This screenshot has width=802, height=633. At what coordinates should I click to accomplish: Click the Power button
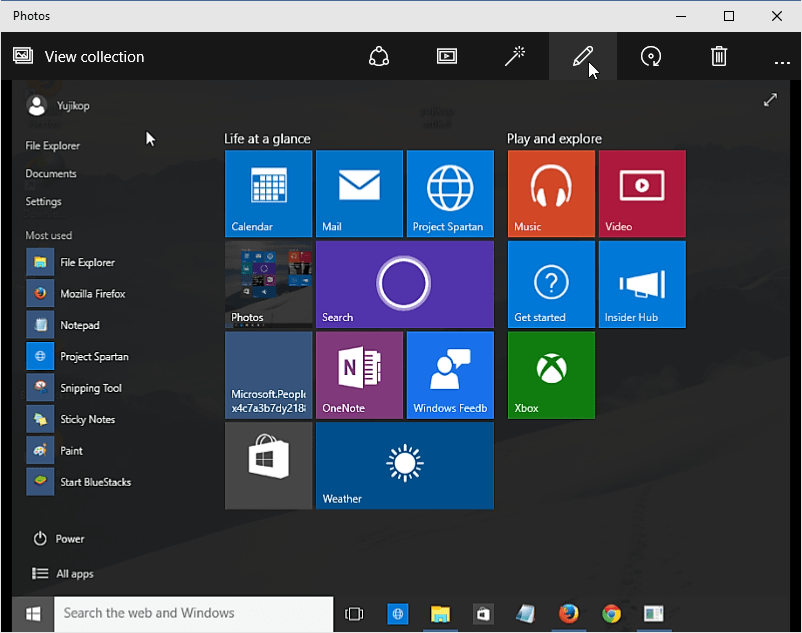click(58, 539)
